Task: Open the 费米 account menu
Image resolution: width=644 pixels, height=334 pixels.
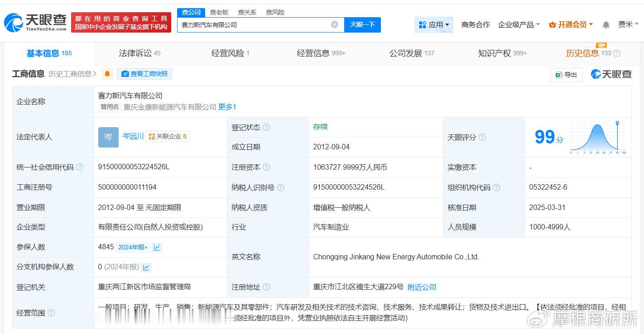Action: coord(629,24)
